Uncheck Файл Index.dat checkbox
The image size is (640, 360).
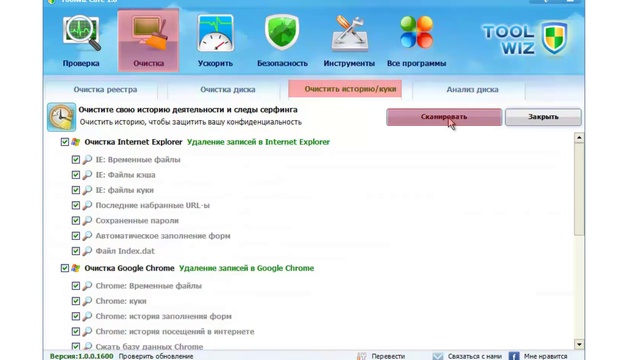coord(76,251)
